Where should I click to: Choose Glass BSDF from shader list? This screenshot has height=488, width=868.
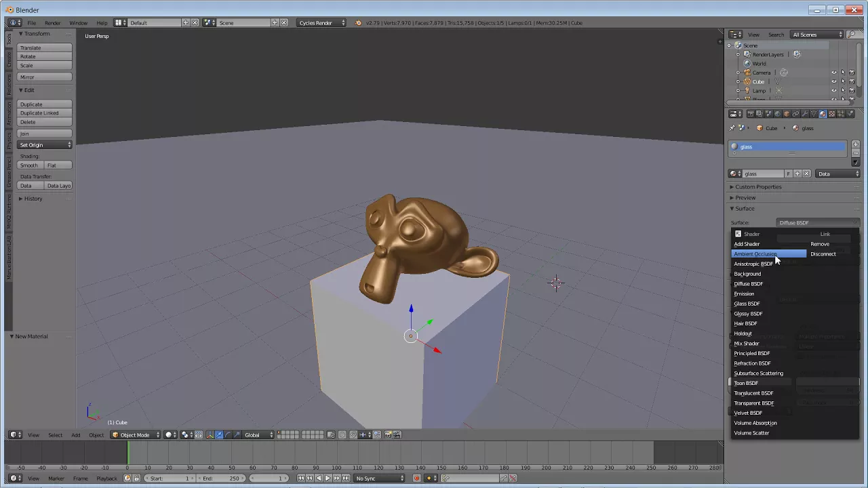(747, 304)
